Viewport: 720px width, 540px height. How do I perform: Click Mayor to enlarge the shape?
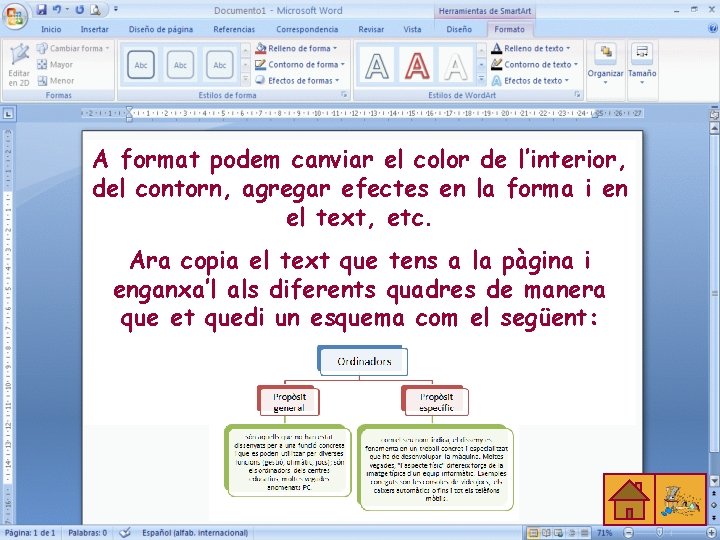pos(55,65)
